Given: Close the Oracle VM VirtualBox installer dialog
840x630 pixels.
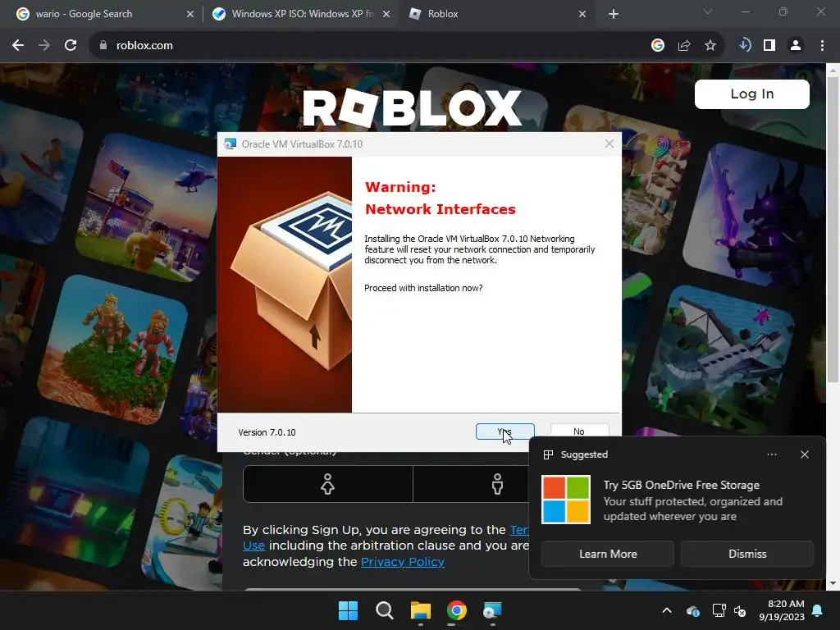Looking at the screenshot, I should coord(609,144).
